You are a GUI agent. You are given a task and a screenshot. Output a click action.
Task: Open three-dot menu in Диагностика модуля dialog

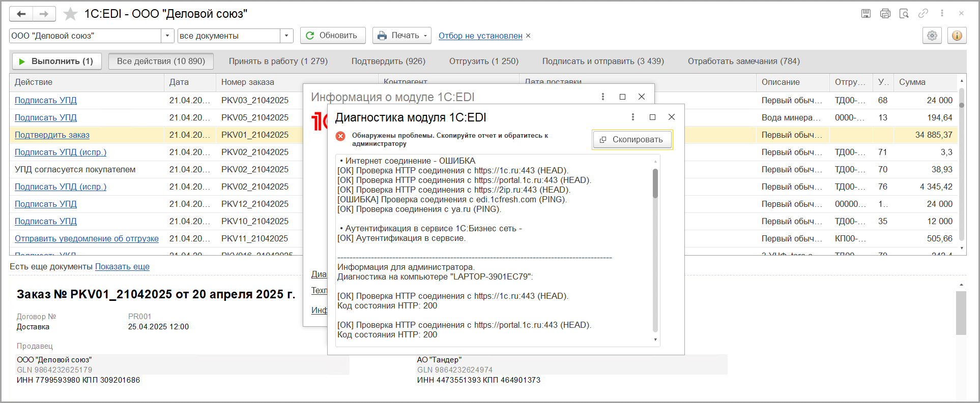[x=633, y=117]
